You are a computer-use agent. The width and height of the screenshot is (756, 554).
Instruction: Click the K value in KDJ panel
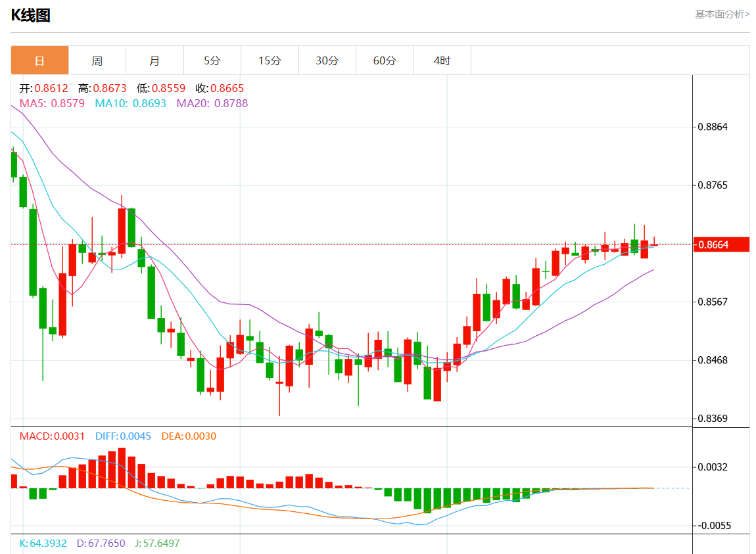click(x=43, y=543)
